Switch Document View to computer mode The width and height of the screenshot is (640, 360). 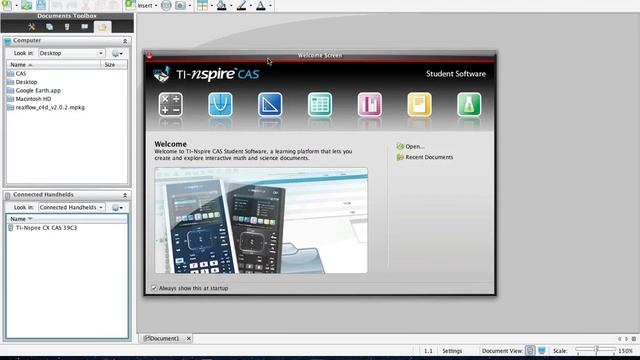542,351
